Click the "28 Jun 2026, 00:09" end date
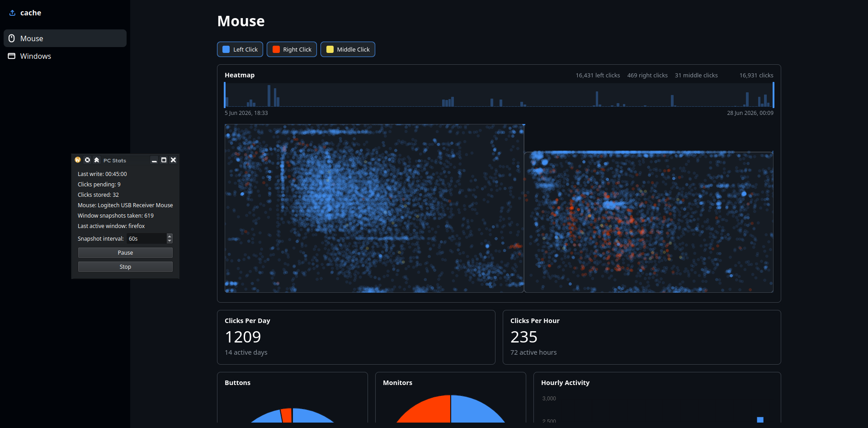This screenshot has height=428, width=868. click(x=750, y=113)
